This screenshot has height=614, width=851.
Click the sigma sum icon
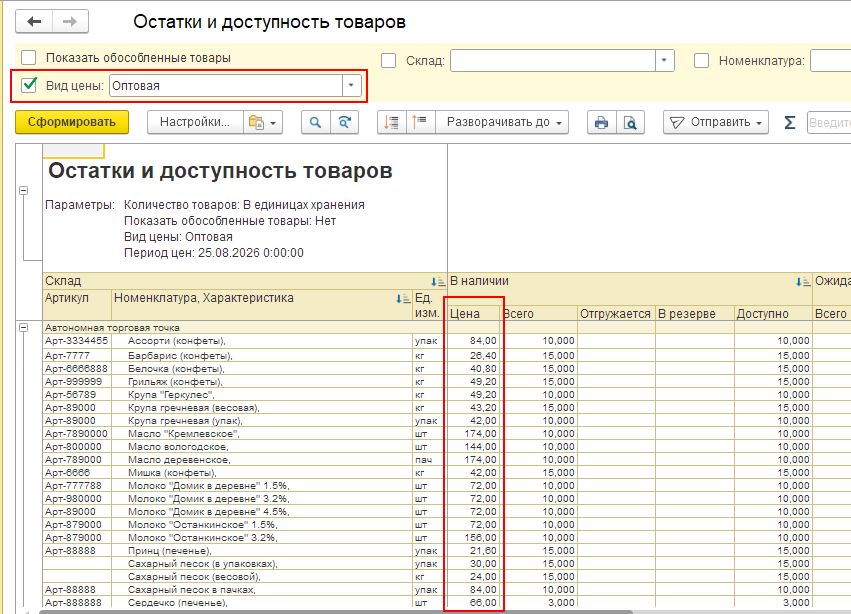point(790,122)
